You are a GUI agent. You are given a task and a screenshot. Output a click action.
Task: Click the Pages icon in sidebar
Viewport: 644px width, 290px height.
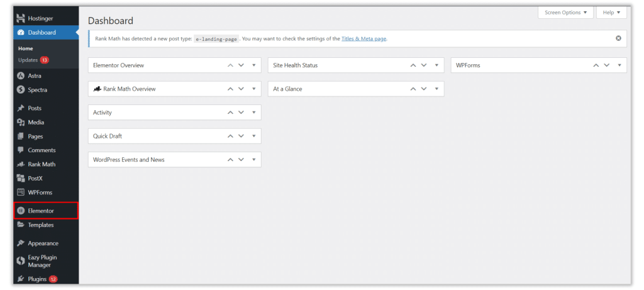coord(21,136)
